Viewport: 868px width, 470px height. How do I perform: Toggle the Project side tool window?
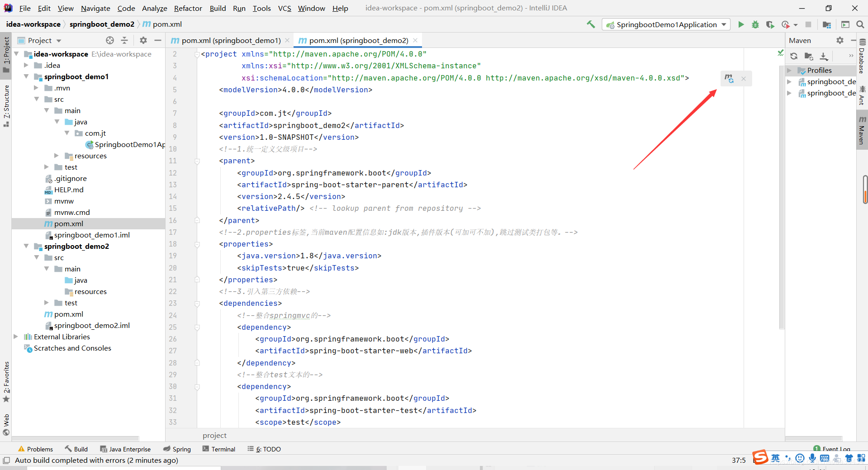[x=6, y=54]
